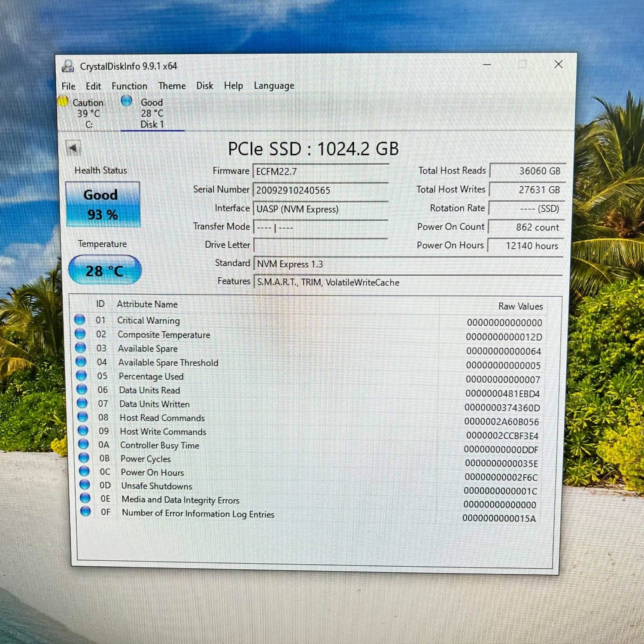Click the status dot for Host Write Commands
The image size is (644, 644).
[83, 430]
